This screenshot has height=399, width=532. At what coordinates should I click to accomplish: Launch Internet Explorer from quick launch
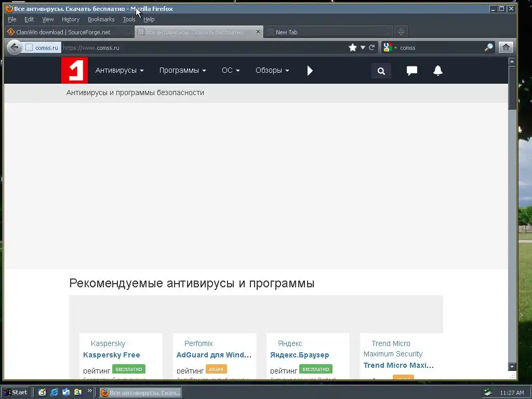(x=54, y=392)
